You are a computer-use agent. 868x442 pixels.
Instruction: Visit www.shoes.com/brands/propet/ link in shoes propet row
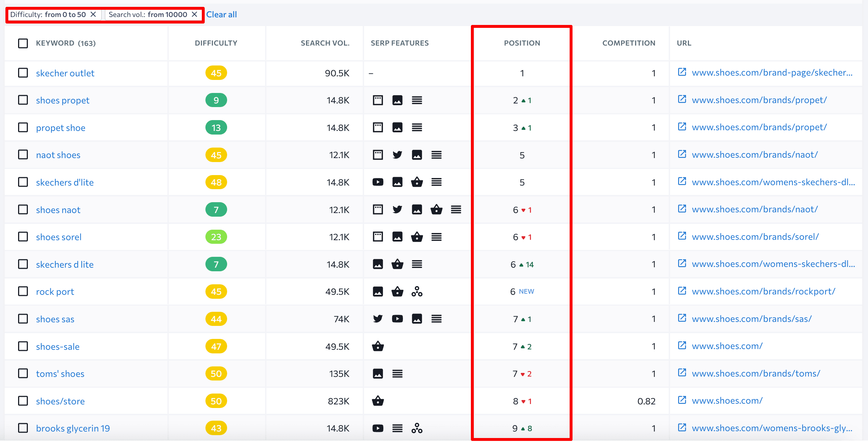pos(759,100)
